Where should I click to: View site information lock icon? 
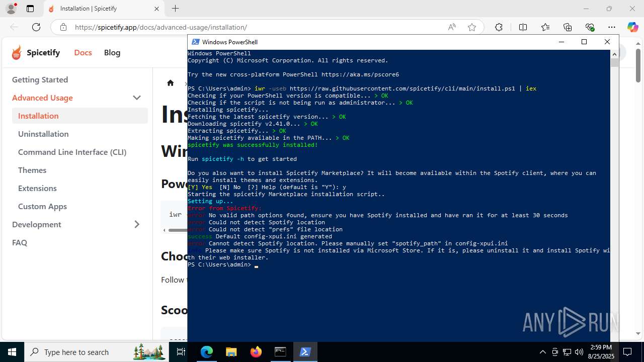(63, 27)
